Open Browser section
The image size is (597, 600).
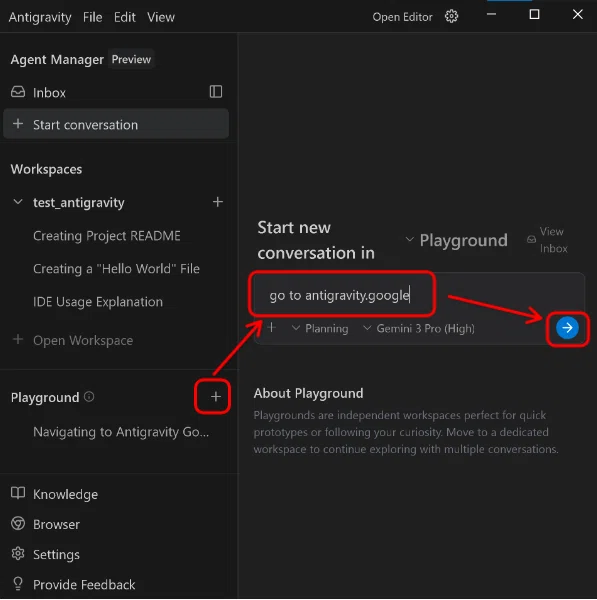(x=56, y=524)
